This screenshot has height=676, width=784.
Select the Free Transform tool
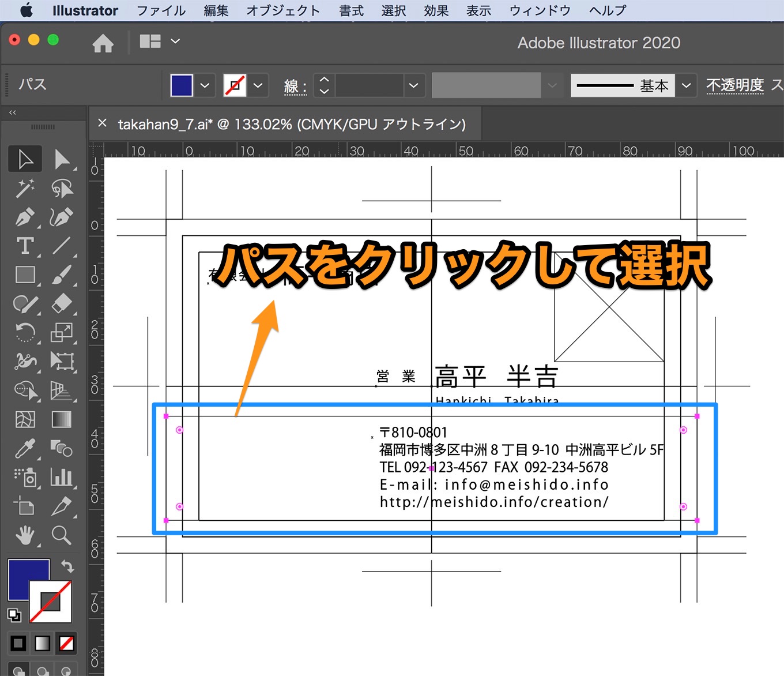[61, 362]
